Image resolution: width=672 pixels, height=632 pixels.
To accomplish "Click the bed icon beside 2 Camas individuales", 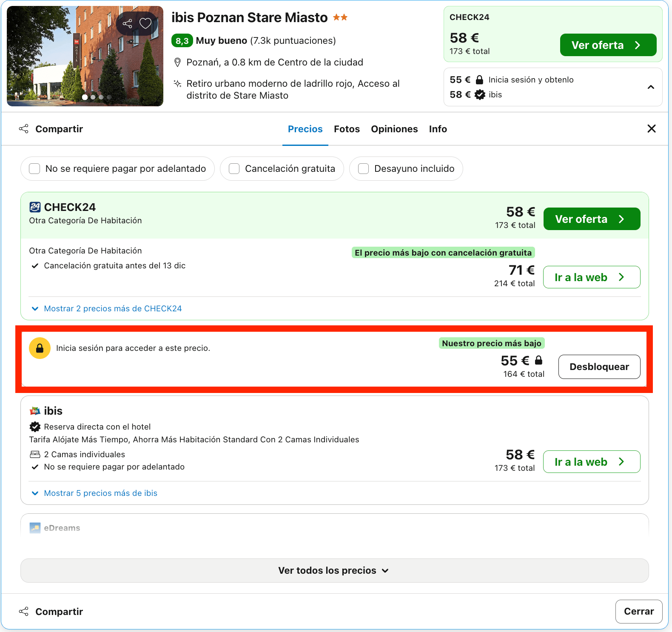I will 35,455.
